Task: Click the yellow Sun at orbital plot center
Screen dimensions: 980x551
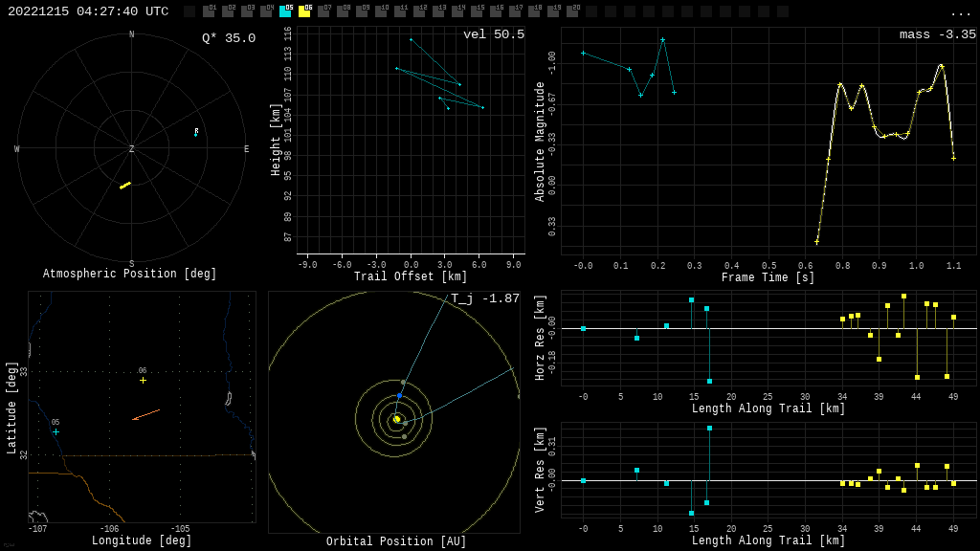Action: pos(396,418)
